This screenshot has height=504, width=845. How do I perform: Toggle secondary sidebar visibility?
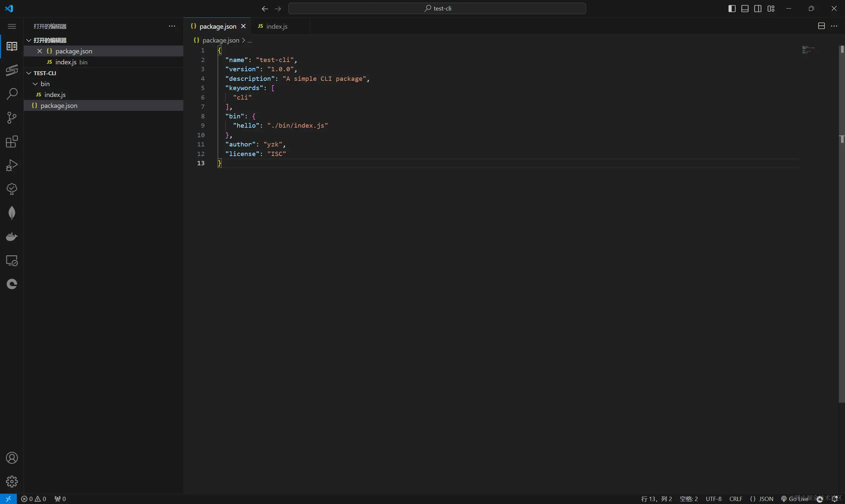pyautogui.click(x=757, y=9)
